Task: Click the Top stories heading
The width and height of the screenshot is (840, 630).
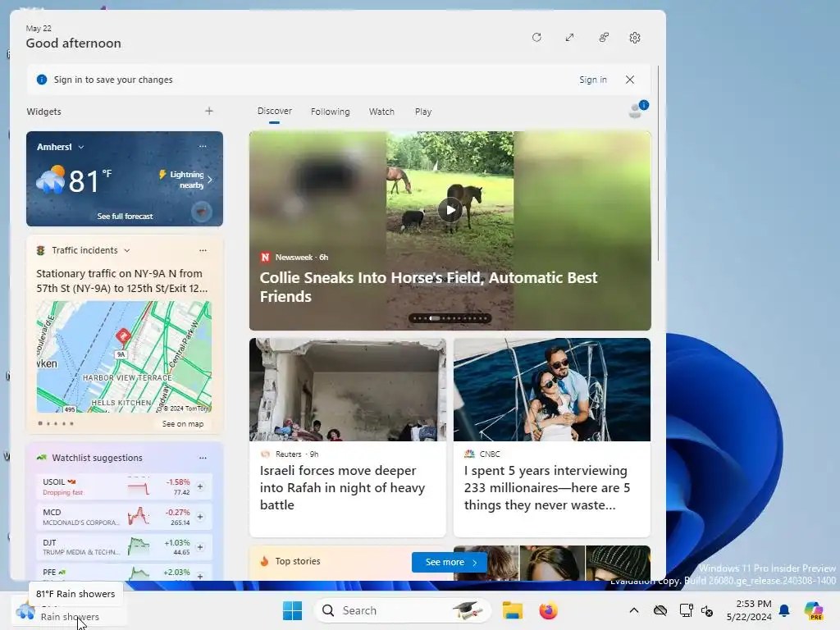Action: (297, 561)
